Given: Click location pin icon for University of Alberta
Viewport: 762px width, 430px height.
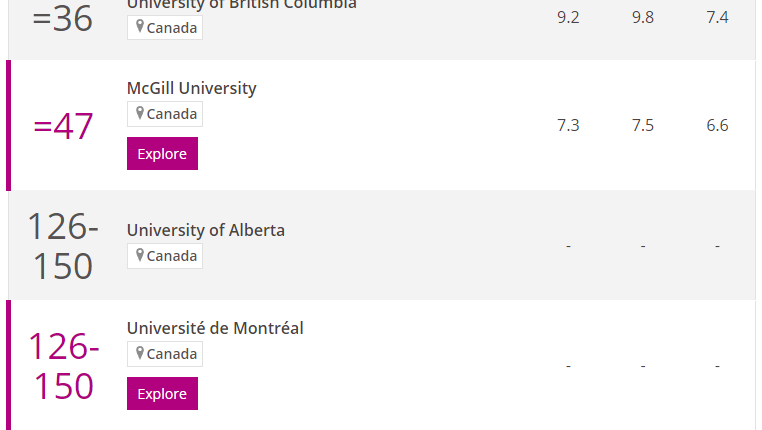Looking at the screenshot, I should point(140,255).
